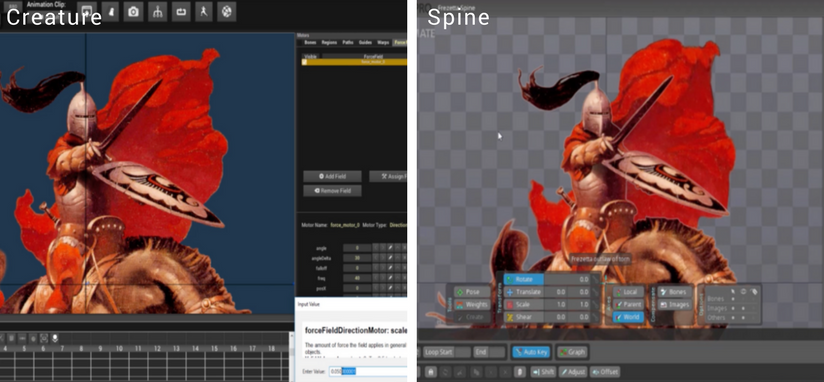This screenshot has height=382, width=824.
Task: Click the camera icon in Creature toolbar
Action: [133, 12]
